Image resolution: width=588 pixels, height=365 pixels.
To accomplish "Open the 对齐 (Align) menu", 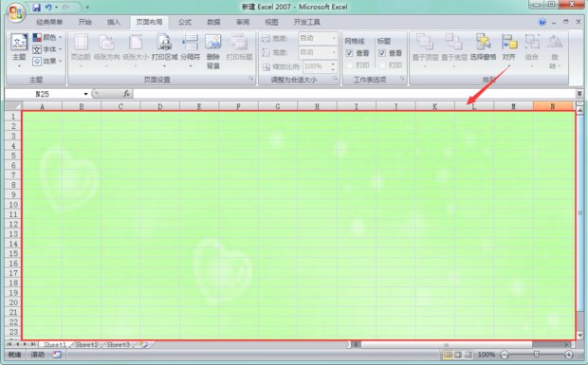I will 509,50.
